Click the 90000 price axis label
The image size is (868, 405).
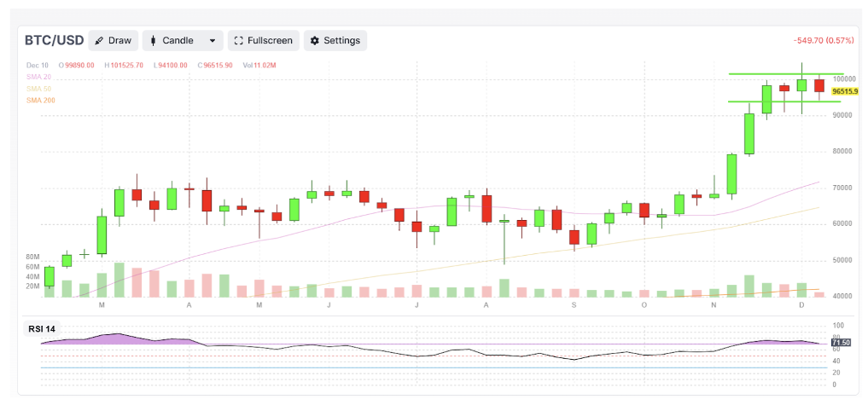click(x=843, y=116)
